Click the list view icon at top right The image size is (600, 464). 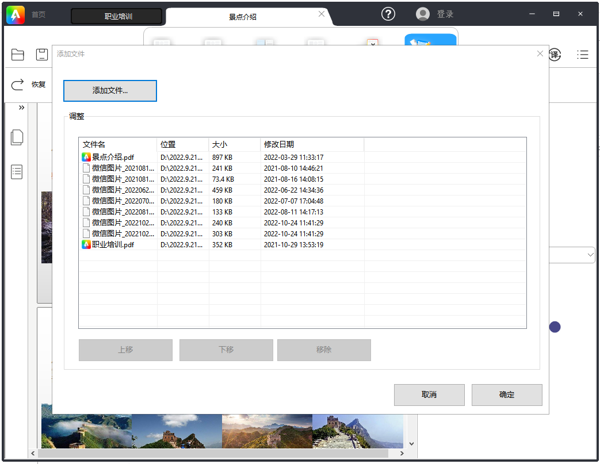click(x=583, y=55)
